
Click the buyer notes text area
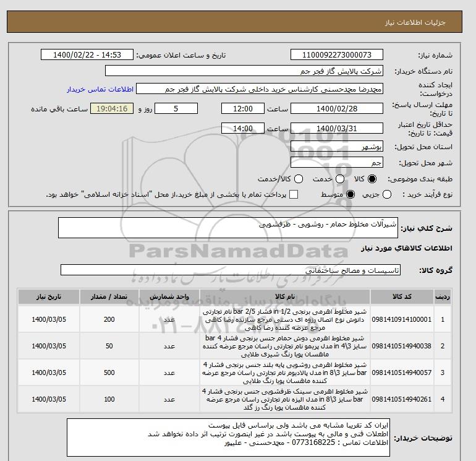point(228,437)
